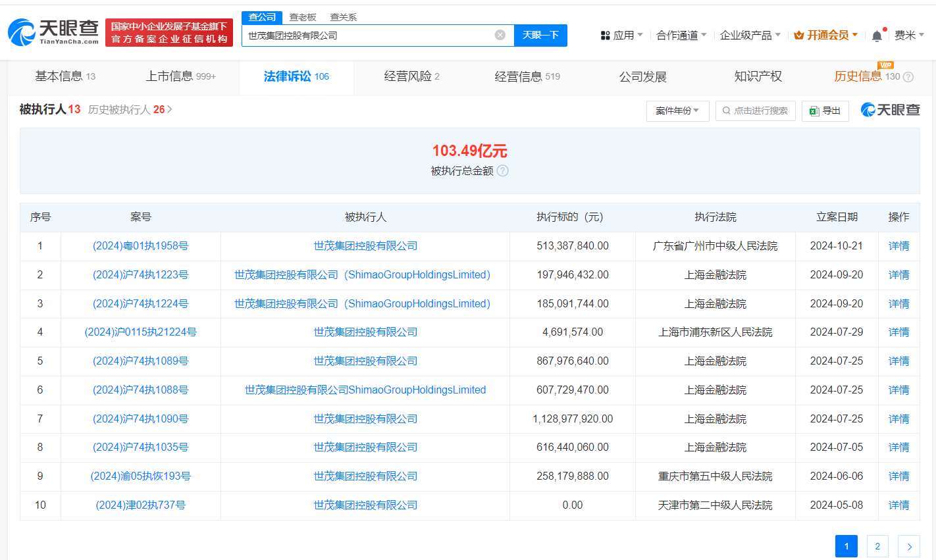Open the 公司发展 tab

point(643,76)
